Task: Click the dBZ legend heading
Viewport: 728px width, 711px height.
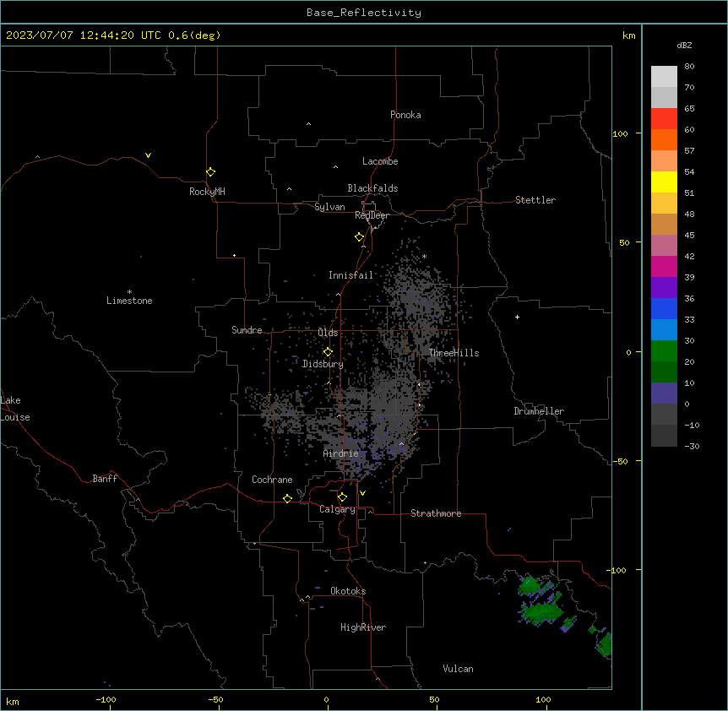Action: click(684, 46)
